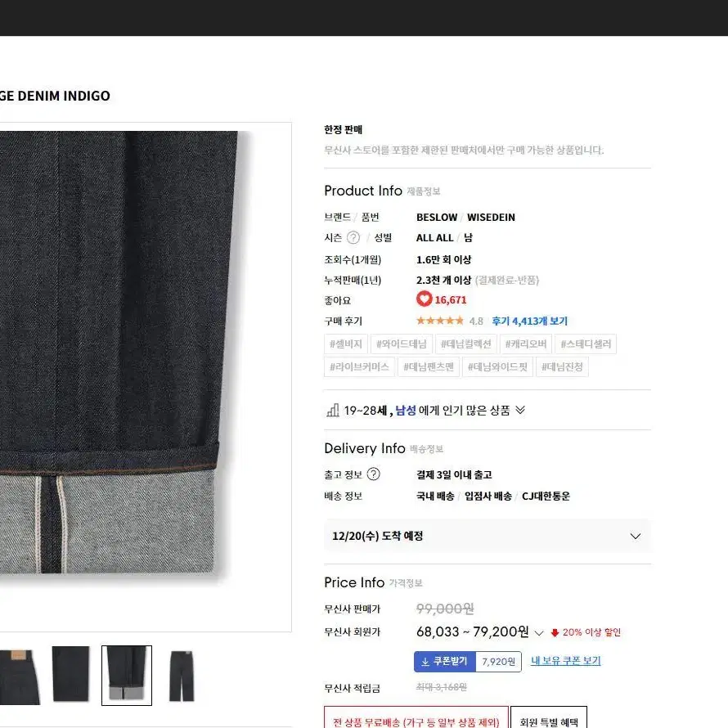The width and height of the screenshot is (728, 728).
Task: Open the shipping info help question mark icon
Action: point(373,474)
